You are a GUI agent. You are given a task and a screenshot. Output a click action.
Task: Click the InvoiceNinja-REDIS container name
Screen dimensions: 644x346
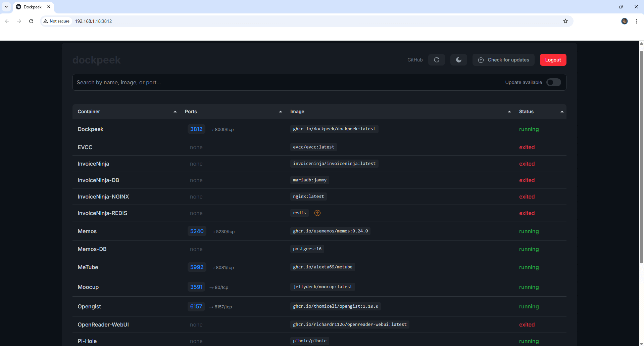(x=102, y=213)
